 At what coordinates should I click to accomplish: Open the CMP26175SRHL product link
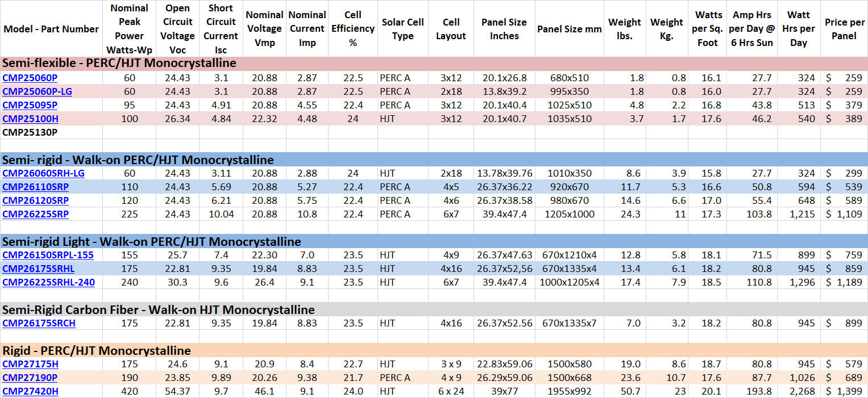[36, 269]
